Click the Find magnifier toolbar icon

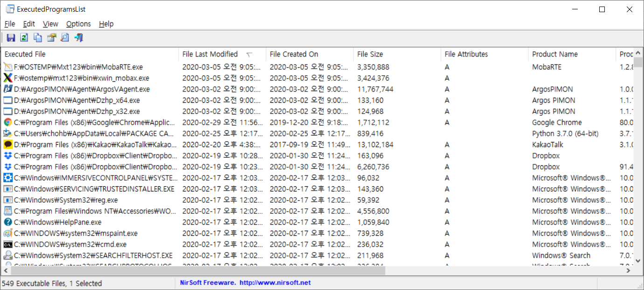coord(65,38)
